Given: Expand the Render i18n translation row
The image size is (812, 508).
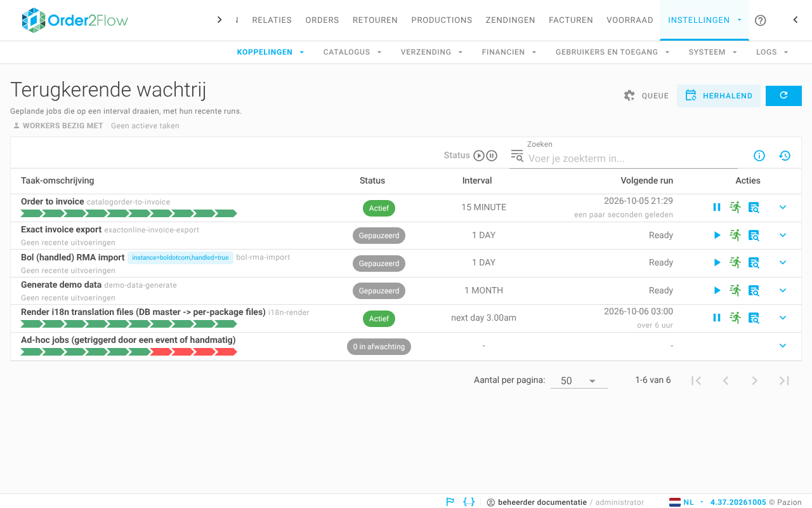Looking at the screenshot, I should coord(783,317).
